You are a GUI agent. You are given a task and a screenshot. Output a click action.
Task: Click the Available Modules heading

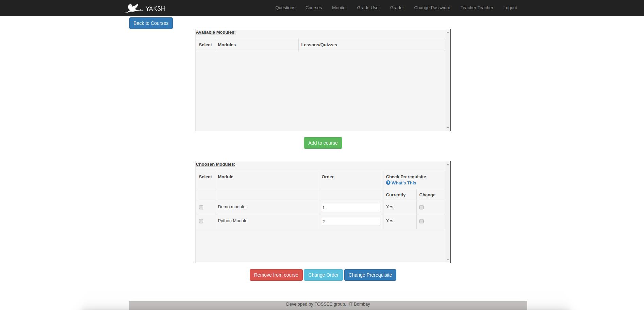coord(216,32)
